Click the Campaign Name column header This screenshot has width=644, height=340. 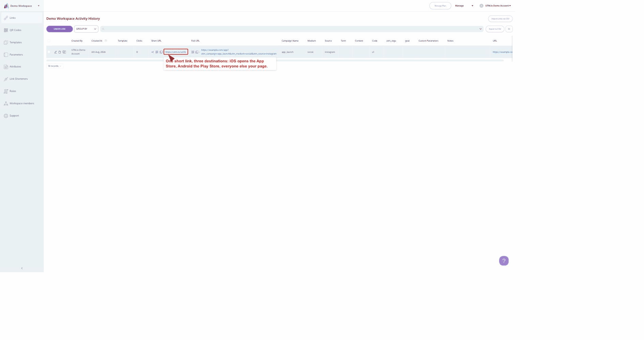(x=290, y=41)
